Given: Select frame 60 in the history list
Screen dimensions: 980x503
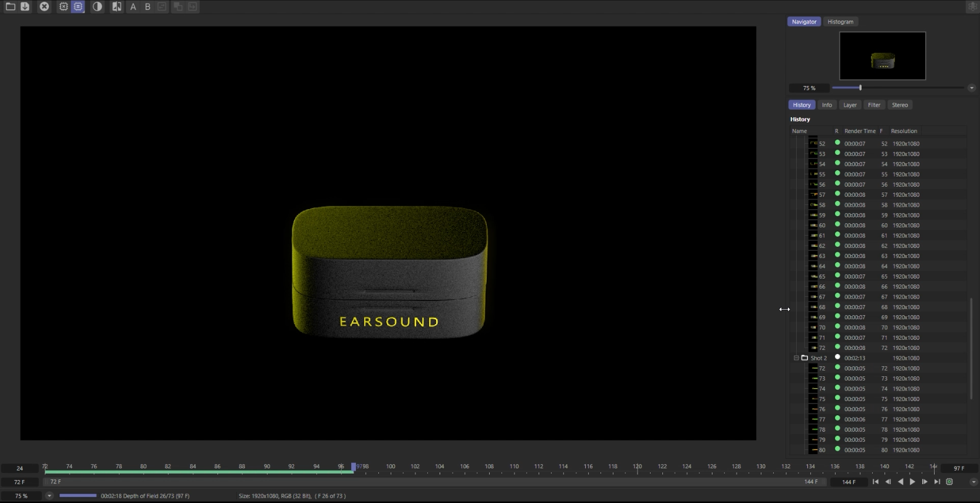Looking at the screenshot, I should point(878,226).
